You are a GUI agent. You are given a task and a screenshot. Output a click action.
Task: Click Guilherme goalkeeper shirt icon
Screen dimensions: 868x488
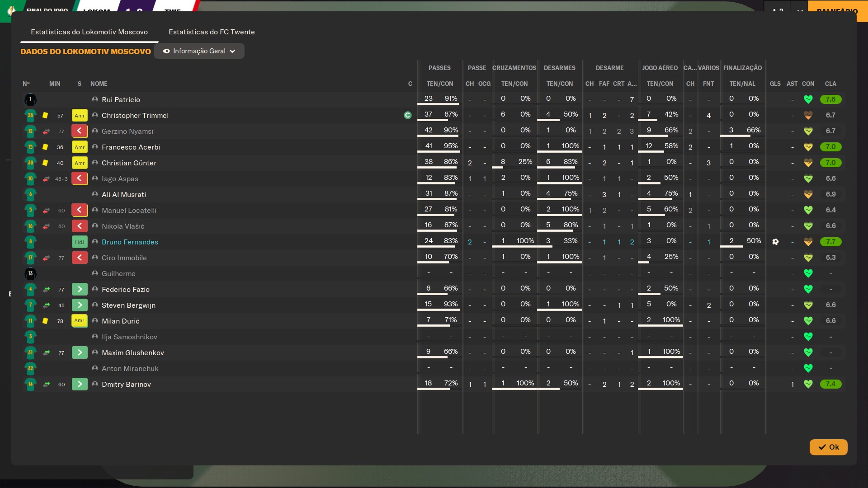point(30,273)
